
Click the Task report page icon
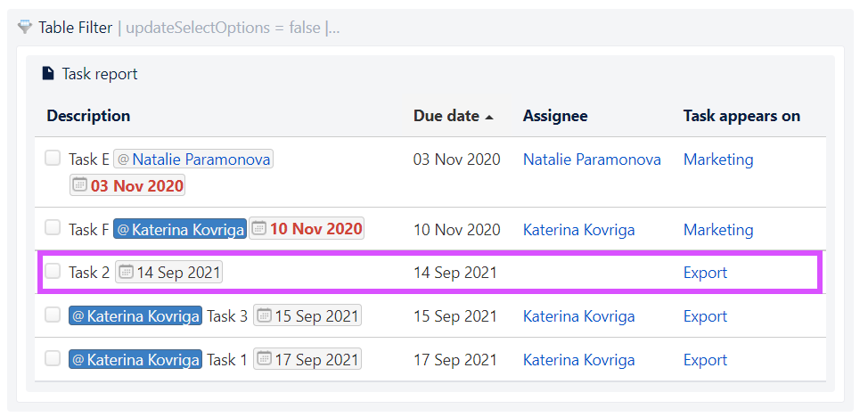pos(49,73)
